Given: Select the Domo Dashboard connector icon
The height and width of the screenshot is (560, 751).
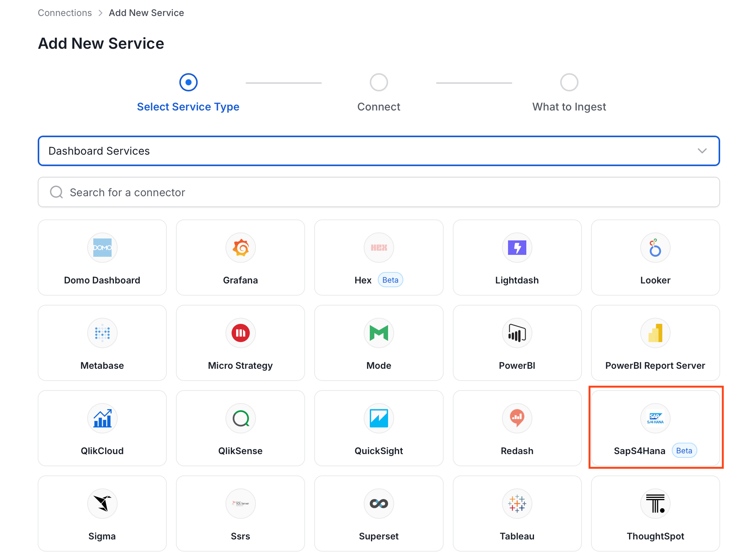Looking at the screenshot, I should 102,248.
